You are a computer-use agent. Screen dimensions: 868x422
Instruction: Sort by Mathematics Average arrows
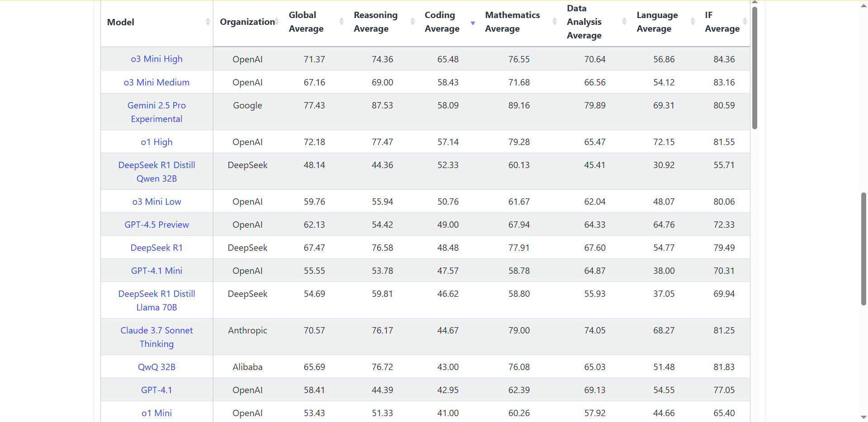tap(554, 22)
